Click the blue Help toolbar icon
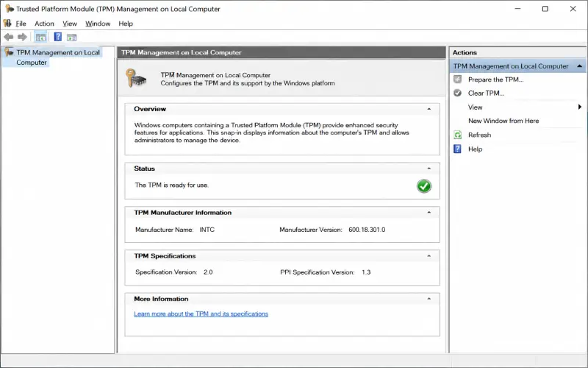Image resolution: width=588 pixels, height=368 pixels. click(58, 37)
